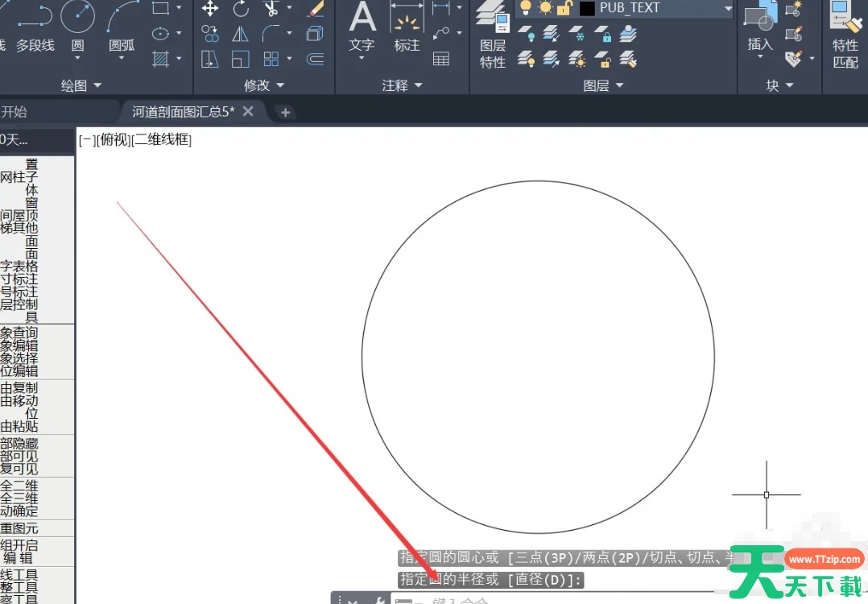Activate the Array tool
Screen dimensions: 868x604
click(x=271, y=59)
